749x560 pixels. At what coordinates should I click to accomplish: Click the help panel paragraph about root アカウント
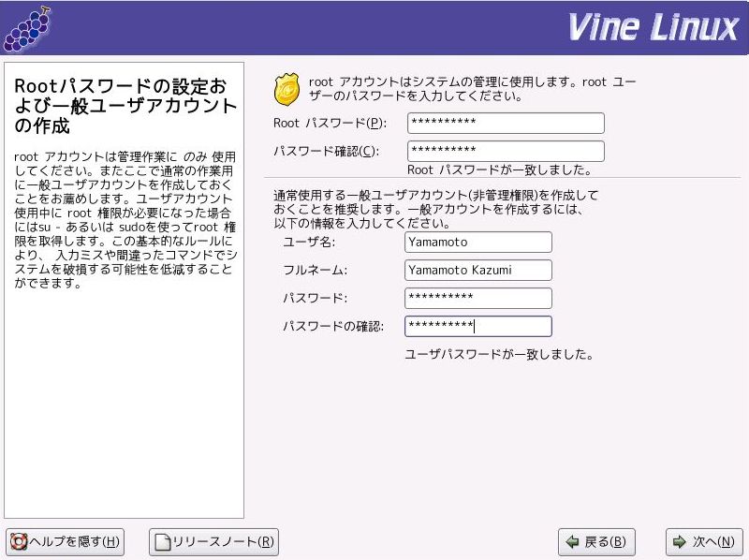[125, 220]
